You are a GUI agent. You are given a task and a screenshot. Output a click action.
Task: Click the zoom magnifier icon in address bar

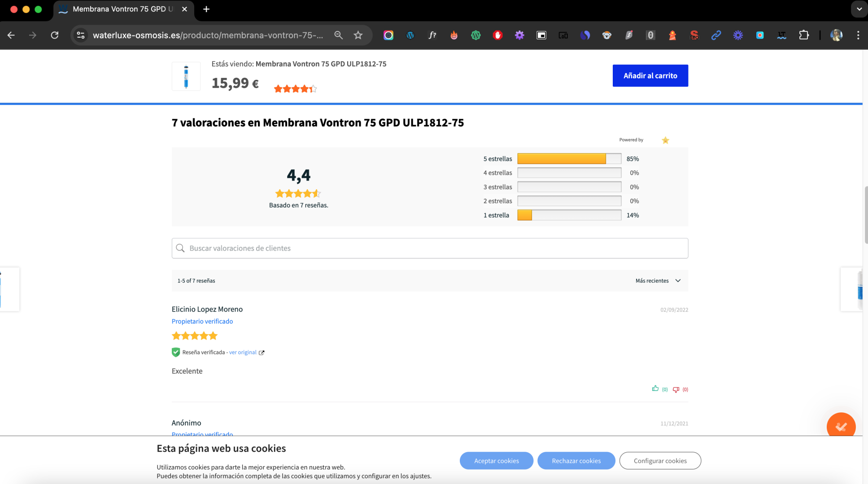click(x=338, y=35)
